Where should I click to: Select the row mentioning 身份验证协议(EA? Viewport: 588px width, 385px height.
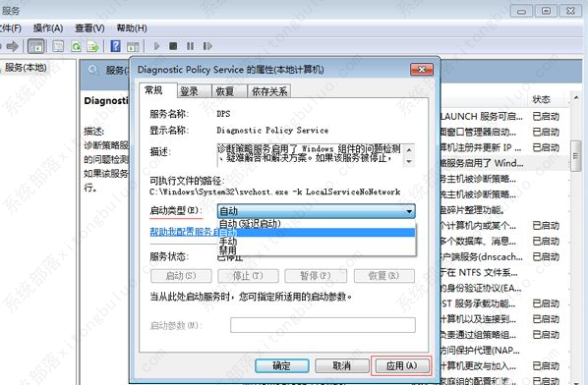coord(503,288)
